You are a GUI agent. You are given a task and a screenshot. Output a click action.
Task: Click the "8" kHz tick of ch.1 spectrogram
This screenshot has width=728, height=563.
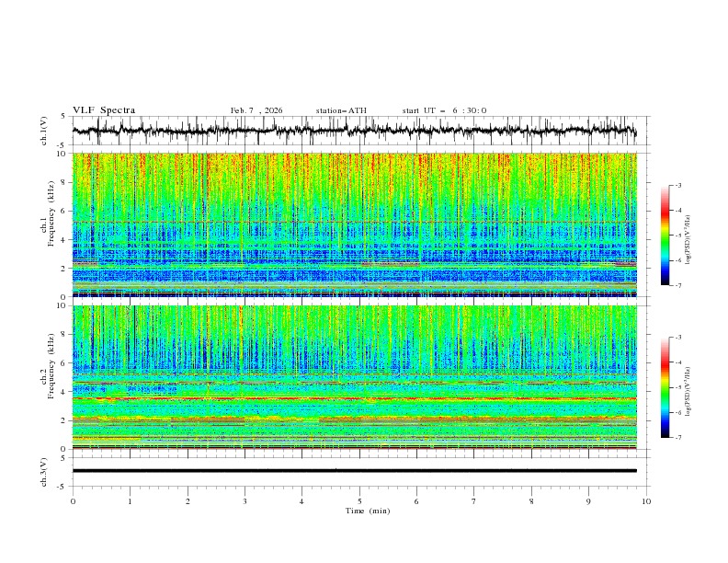click(65, 182)
